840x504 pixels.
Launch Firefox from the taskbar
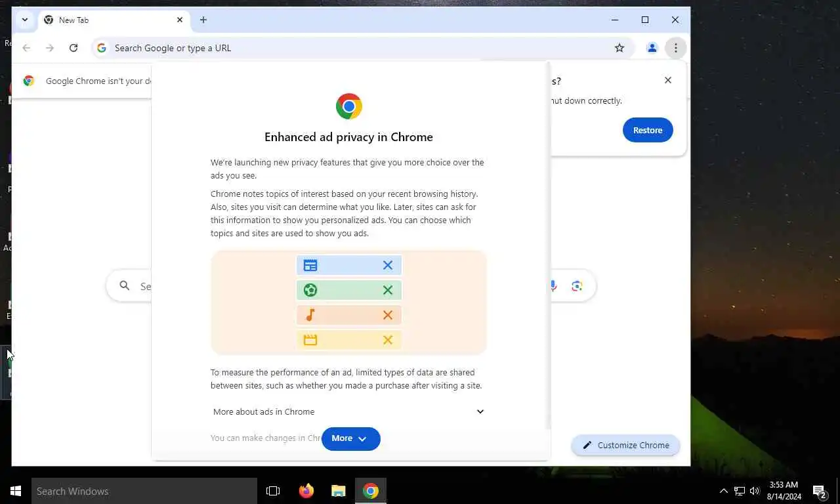pyautogui.click(x=306, y=491)
